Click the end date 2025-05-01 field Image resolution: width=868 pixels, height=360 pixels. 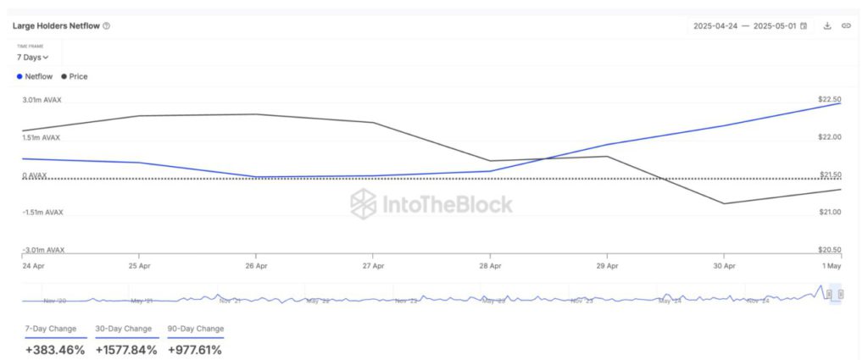(x=774, y=26)
